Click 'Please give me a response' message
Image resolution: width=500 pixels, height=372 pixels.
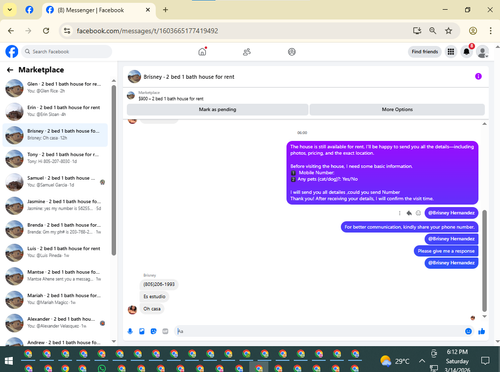(x=446, y=251)
